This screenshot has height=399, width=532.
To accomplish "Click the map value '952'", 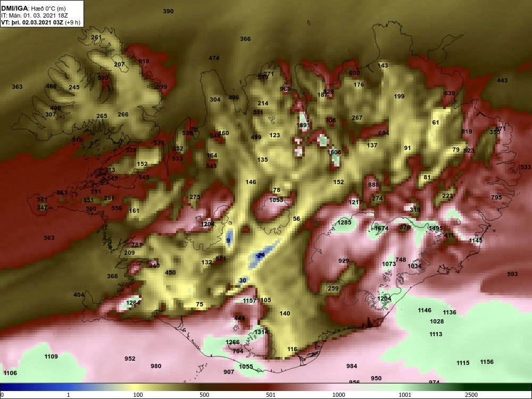I will pos(130,359).
